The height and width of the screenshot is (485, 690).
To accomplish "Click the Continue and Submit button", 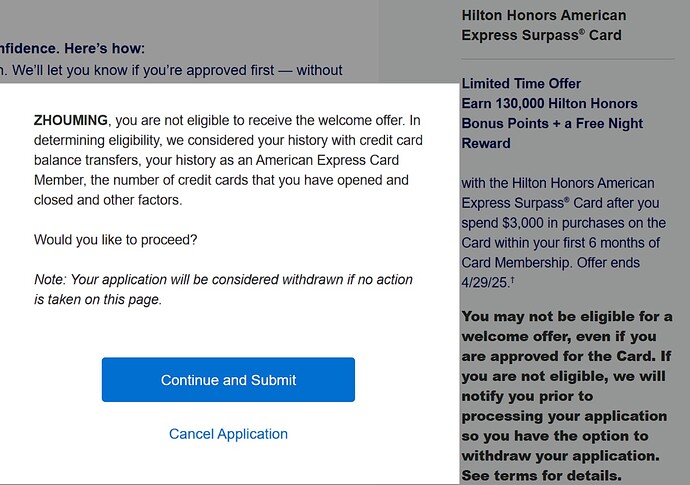I will pos(228,380).
